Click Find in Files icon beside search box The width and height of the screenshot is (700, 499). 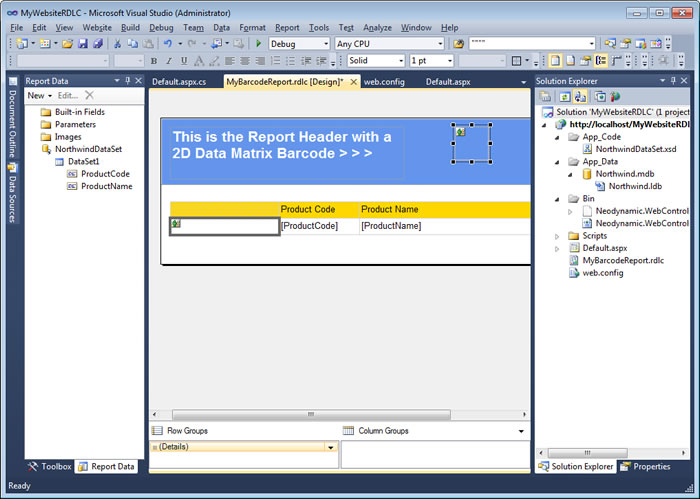(458, 43)
